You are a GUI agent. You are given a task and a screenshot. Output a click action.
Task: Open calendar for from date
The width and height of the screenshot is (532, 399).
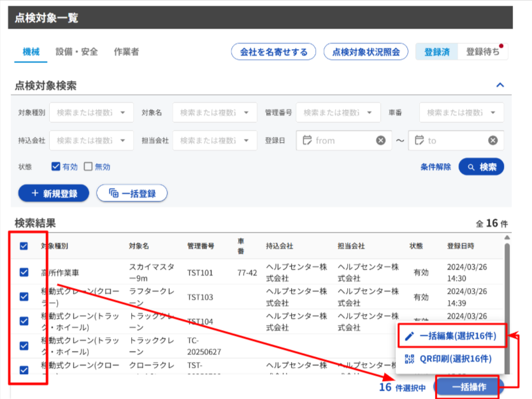click(x=306, y=141)
